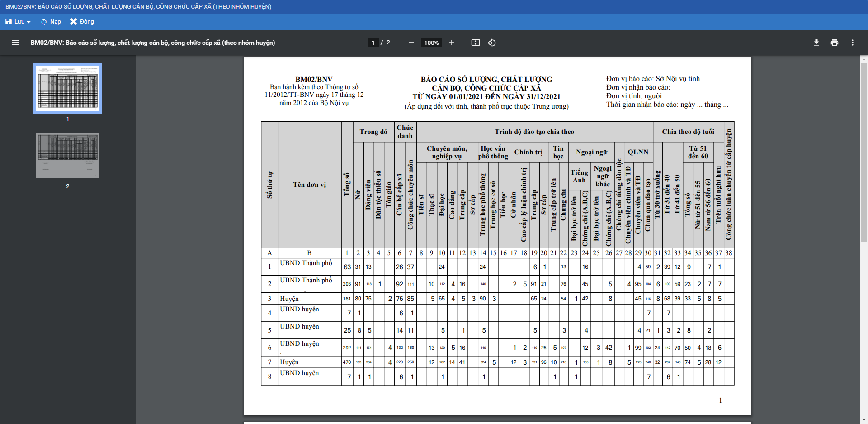Print the report document
Viewport: 868px width, 424px height.
[834, 43]
